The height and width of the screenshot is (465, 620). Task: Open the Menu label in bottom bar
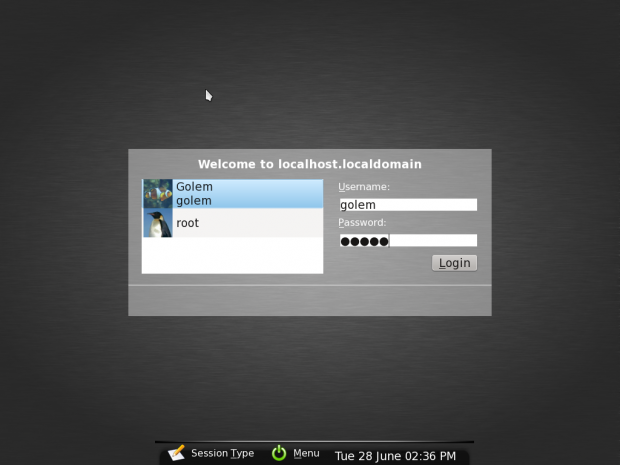306,454
